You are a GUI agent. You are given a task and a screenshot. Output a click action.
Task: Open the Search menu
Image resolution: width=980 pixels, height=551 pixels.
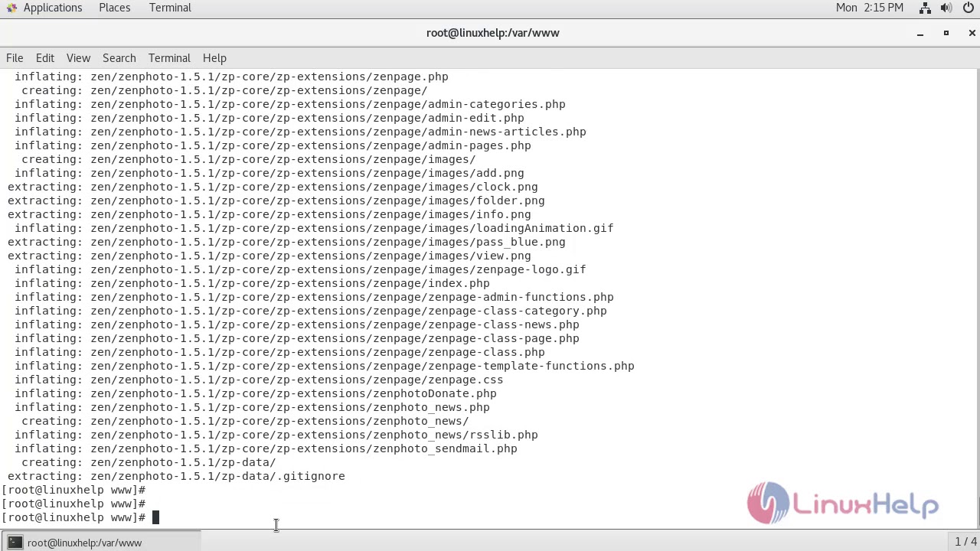pyautogui.click(x=119, y=58)
